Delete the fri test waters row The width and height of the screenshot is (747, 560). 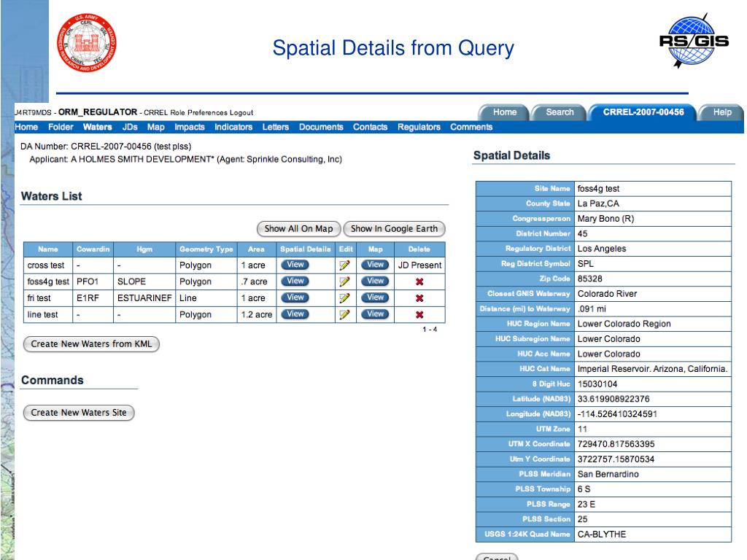[x=419, y=298]
